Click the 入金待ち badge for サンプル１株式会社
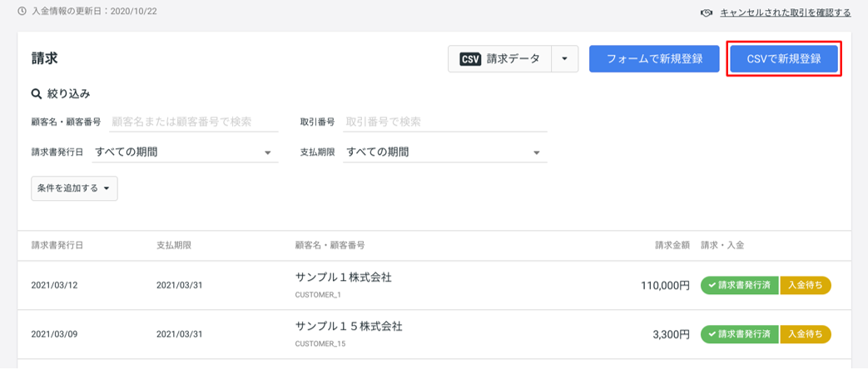The width and height of the screenshot is (868, 370). pyautogui.click(x=806, y=286)
